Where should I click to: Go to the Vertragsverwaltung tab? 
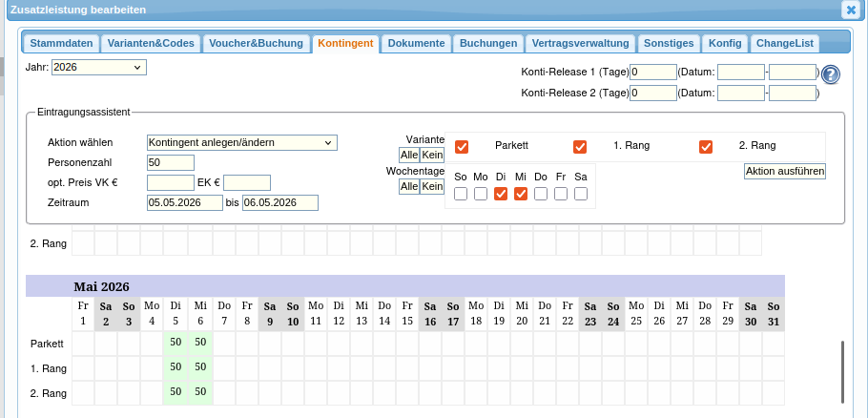point(580,44)
